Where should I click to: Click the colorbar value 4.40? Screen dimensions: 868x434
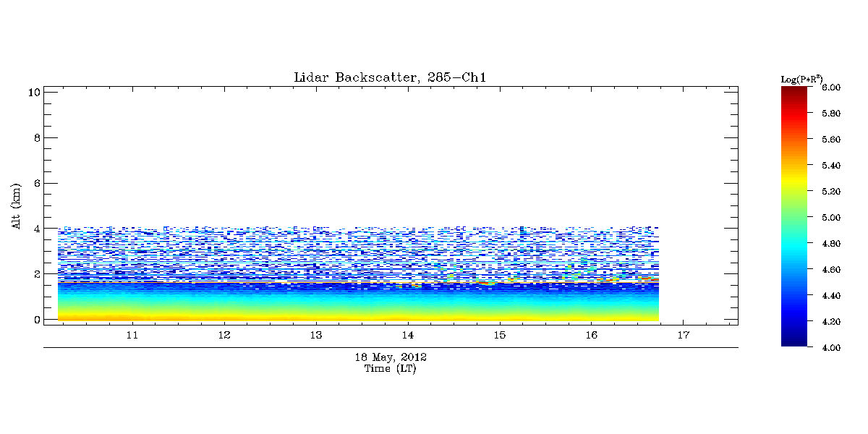pos(830,296)
